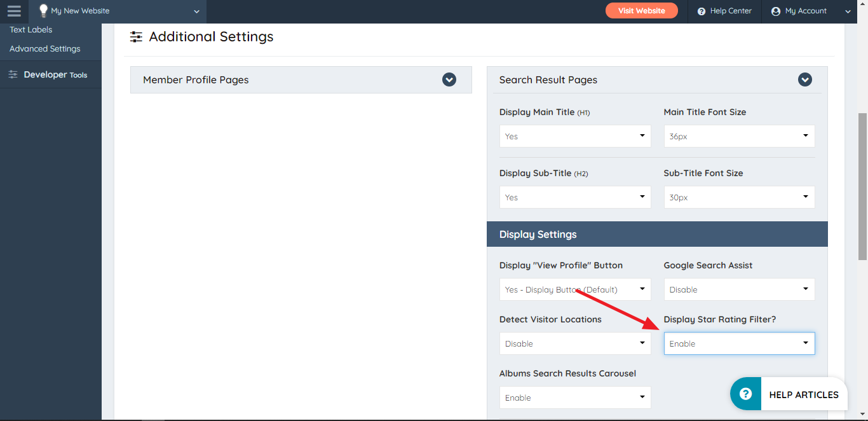The height and width of the screenshot is (421, 868).
Task: Open Text Labels in sidebar
Action: click(x=31, y=29)
